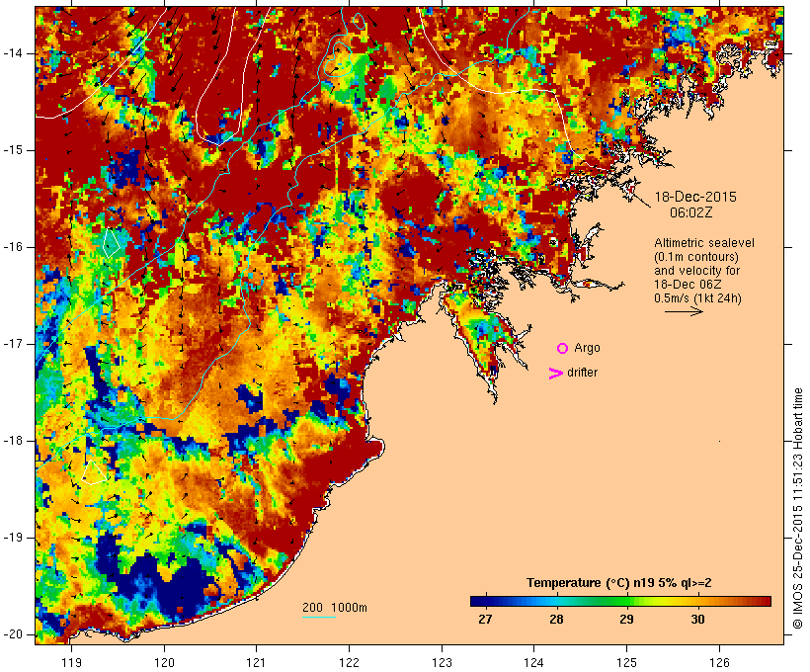The width and height of the screenshot is (810, 672).
Task: Click the -14 latitude axis label
Action: (13, 53)
